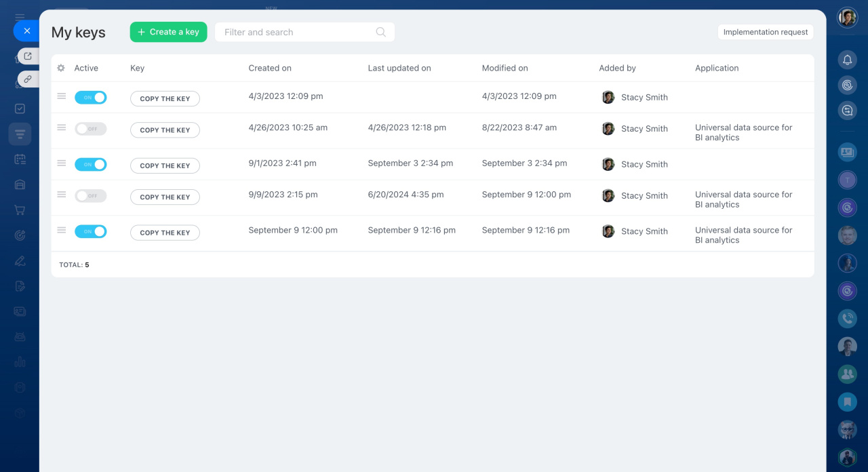Screen dimensions: 868x472
Task: Close the My keys slider panel
Action: coord(26,31)
